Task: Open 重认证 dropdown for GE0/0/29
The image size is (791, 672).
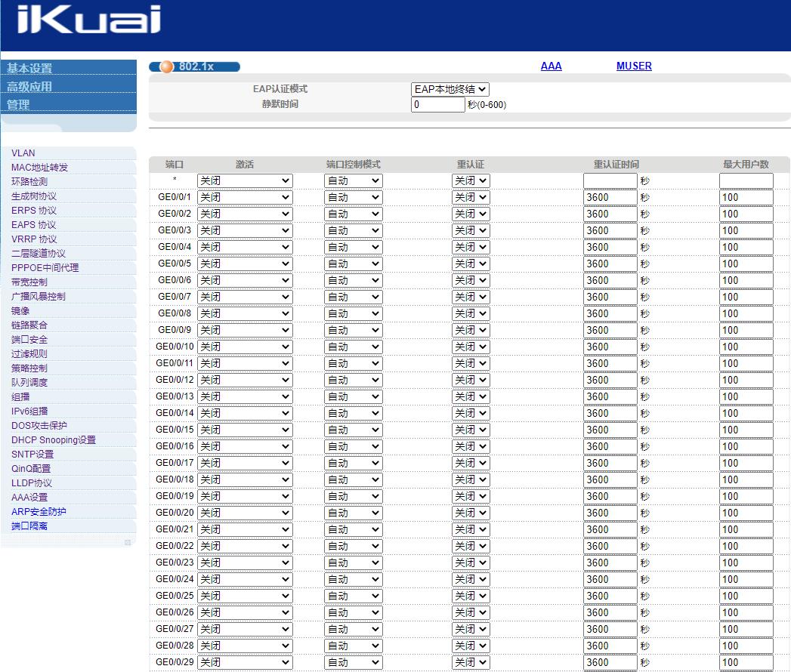Action: [471, 662]
